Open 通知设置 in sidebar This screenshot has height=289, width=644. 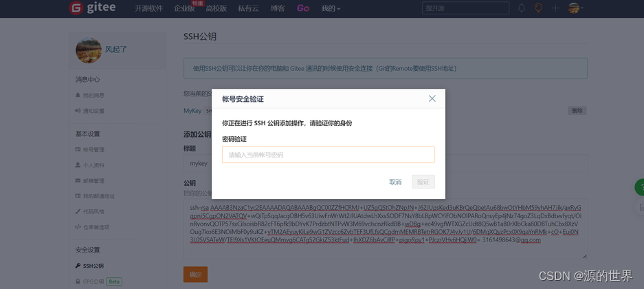pos(93,111)
